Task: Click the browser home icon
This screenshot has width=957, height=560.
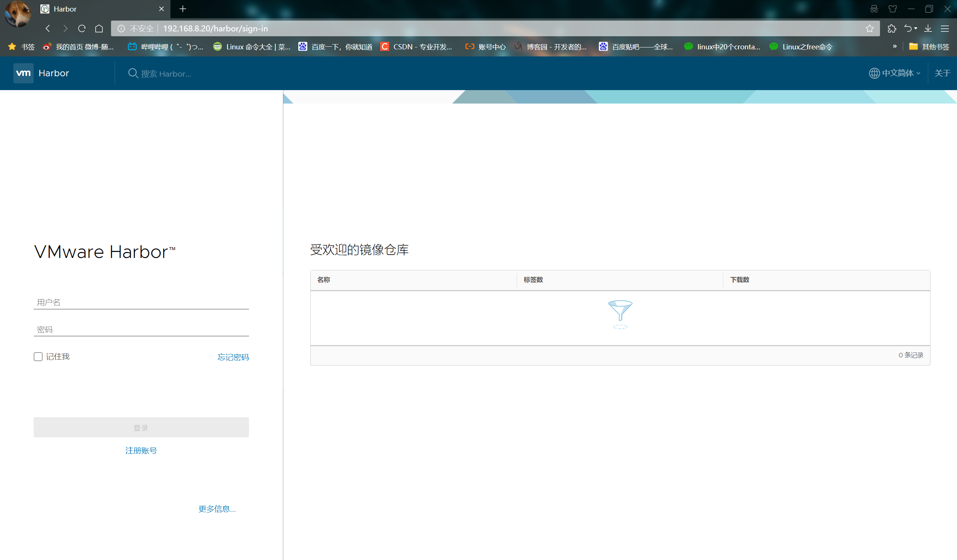Action: click(99, 28)
